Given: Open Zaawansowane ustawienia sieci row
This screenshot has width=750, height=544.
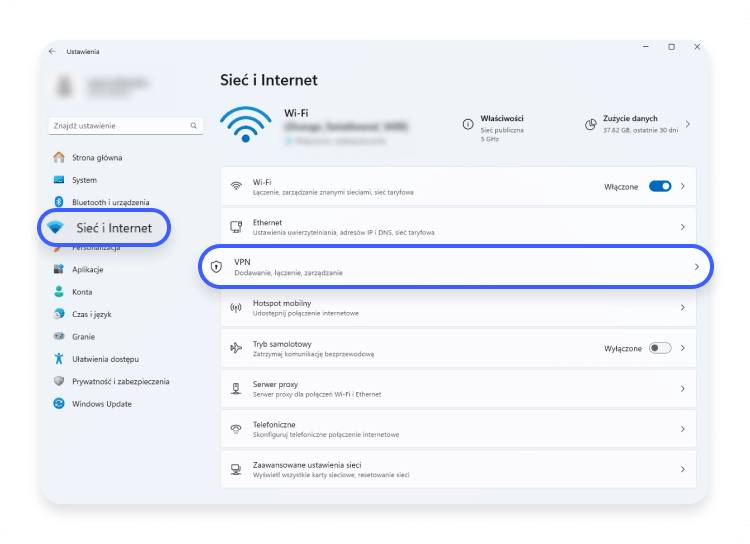Looking at the screenshot, I should [458, 469].
